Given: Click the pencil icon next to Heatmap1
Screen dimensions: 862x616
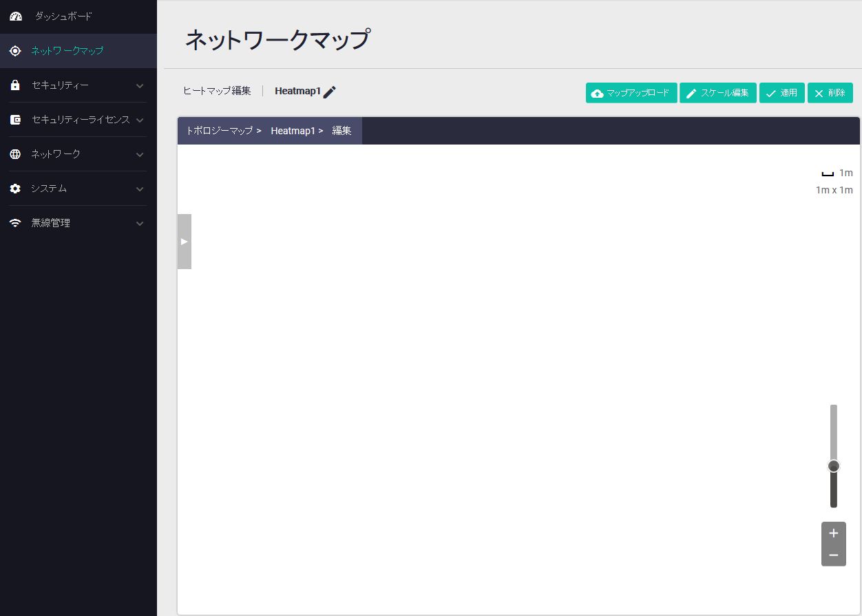Looking at the screenshot, I should click(x=330, y=92).
